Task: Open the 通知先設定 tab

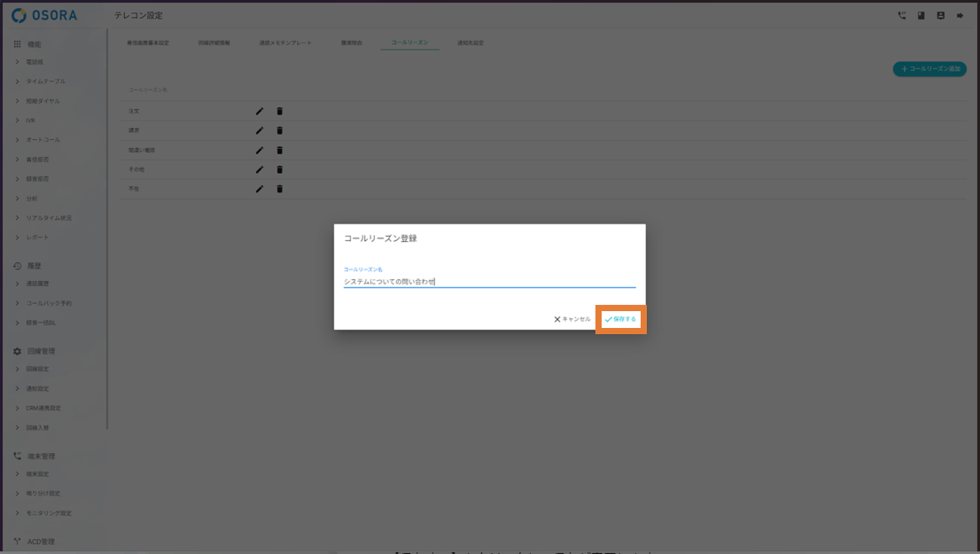Action: (471, 43)
